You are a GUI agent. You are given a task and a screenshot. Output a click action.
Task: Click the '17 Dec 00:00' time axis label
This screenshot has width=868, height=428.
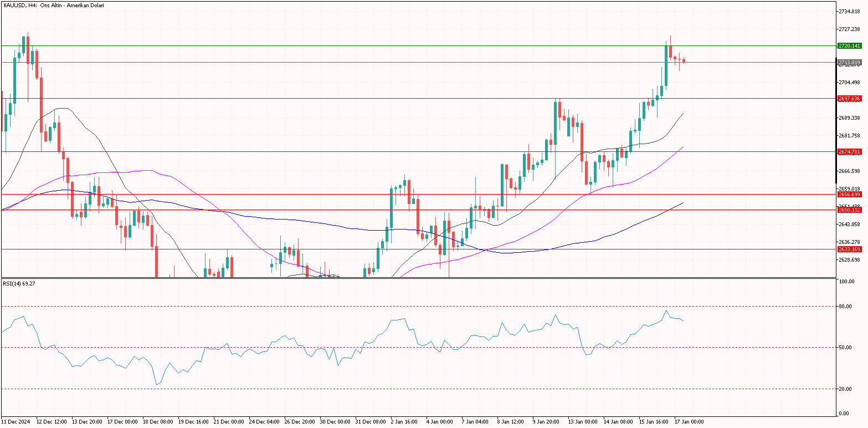pyautogui.click(x=121, y=422)
